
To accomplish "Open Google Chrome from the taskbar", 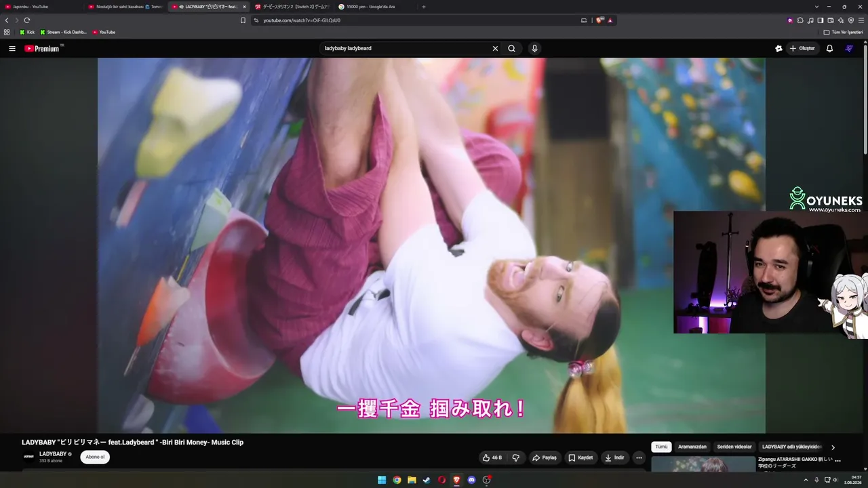I will [x=397, y=480].
